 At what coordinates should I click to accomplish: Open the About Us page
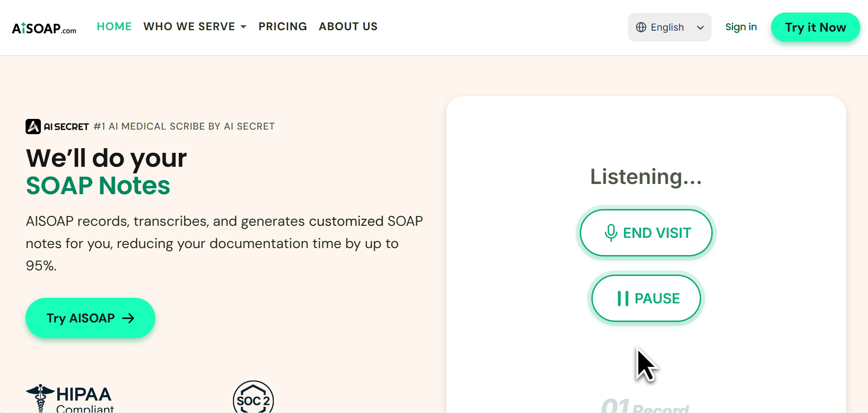[348, 26]
